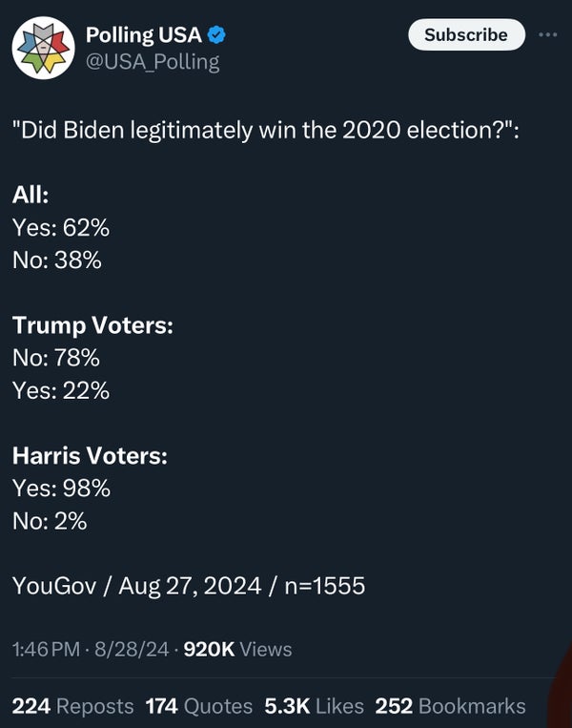572x728 pixels.
Task: Open the three-dot more options menu
Action: [548, 34]
